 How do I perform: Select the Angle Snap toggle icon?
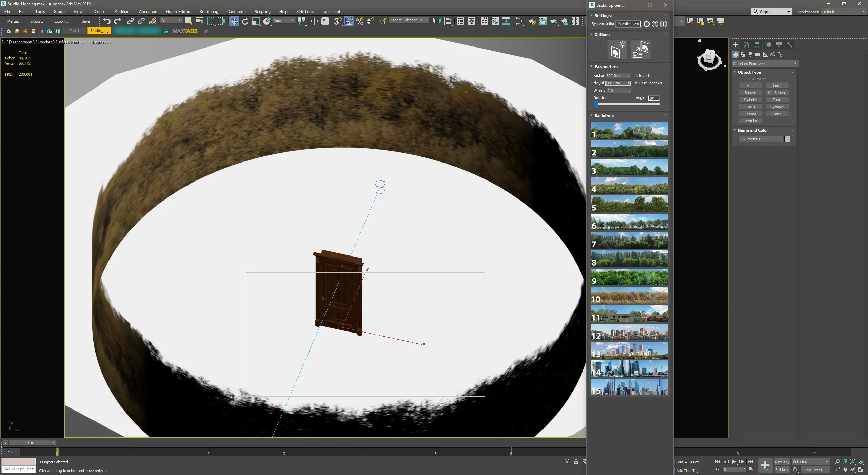(x=349, y=21)
